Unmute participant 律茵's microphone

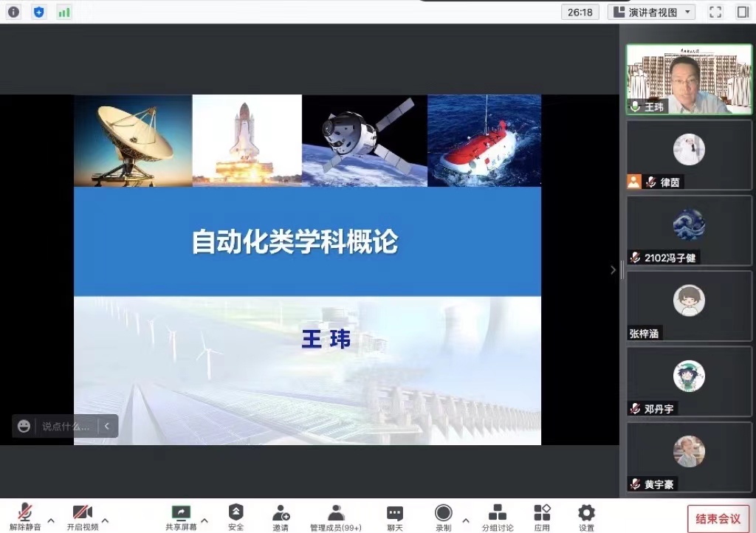pyautogui.click(x=650, y=182)
